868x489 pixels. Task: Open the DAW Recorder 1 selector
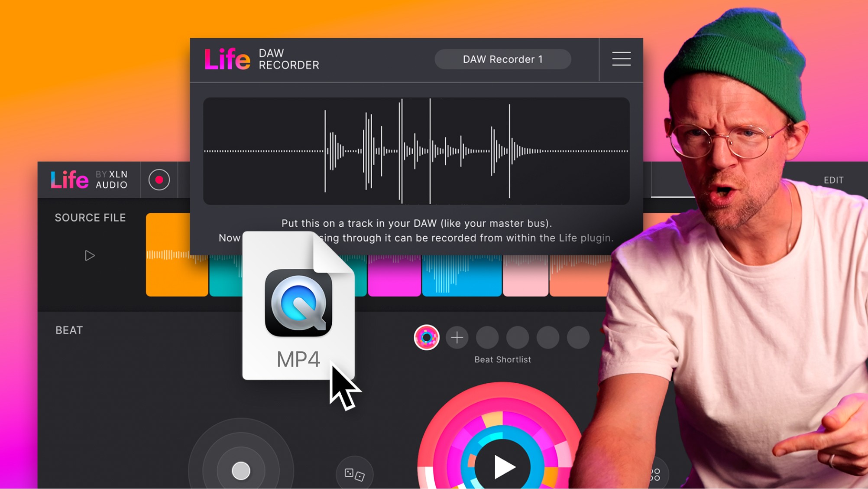click(x=503, y=59)
